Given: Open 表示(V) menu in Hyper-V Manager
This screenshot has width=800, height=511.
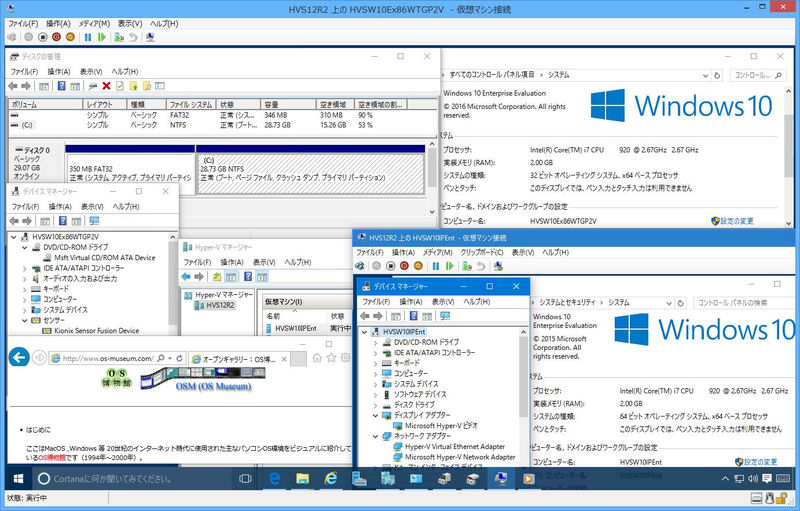Looking at the screenshot, I should tap(264, 262).
